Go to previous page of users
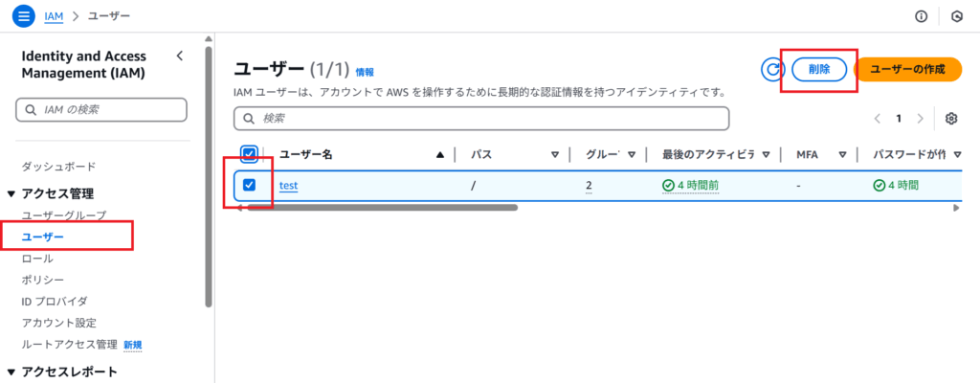This screenshot has width=980, height=383. pos(878,119)
